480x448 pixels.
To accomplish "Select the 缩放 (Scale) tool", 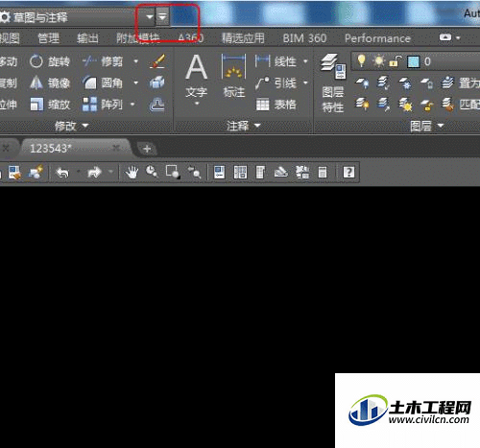I will [50, 105].
